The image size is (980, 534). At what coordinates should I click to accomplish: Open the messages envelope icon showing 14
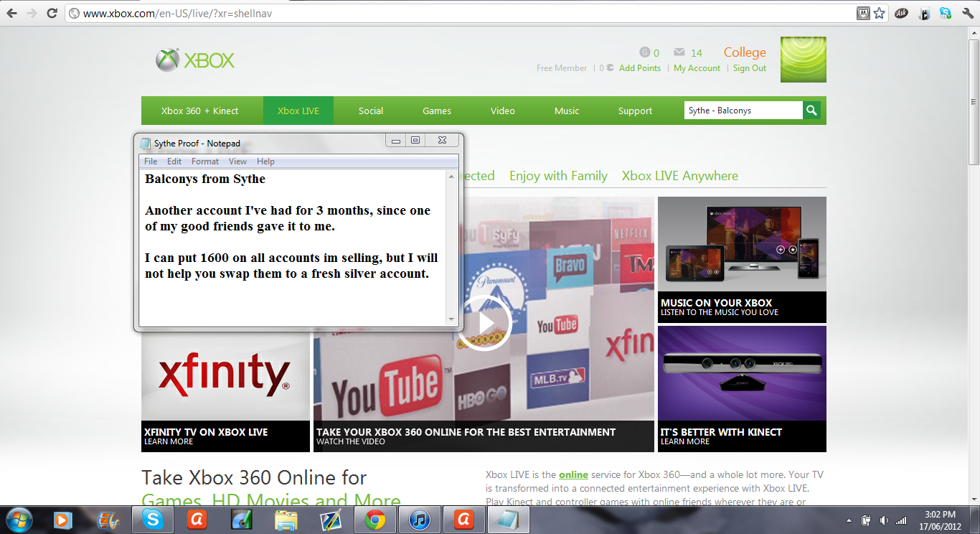click(x=679, y=52)
